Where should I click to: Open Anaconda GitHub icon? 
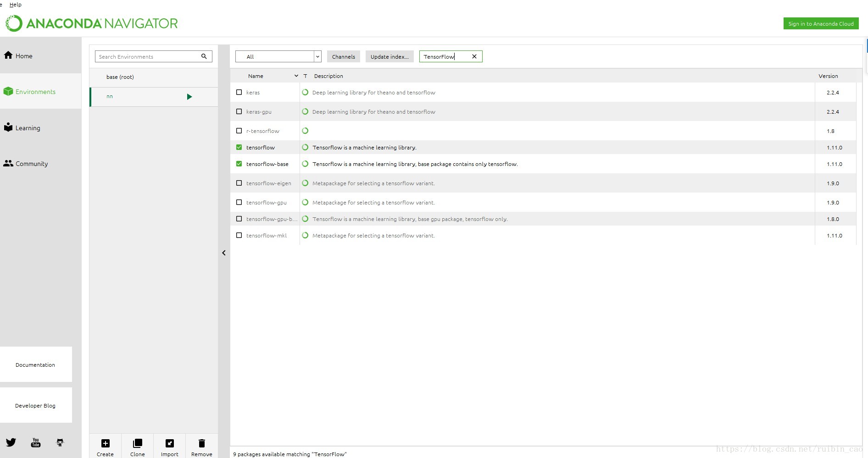60,442
